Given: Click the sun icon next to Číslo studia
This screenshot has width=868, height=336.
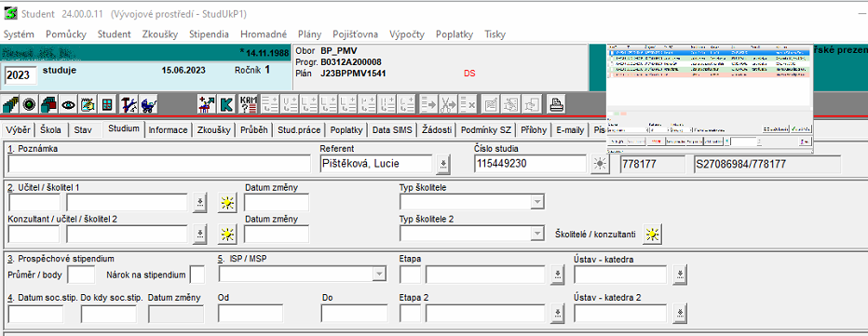Looking at the screenshot, I should tap(600, 164).
